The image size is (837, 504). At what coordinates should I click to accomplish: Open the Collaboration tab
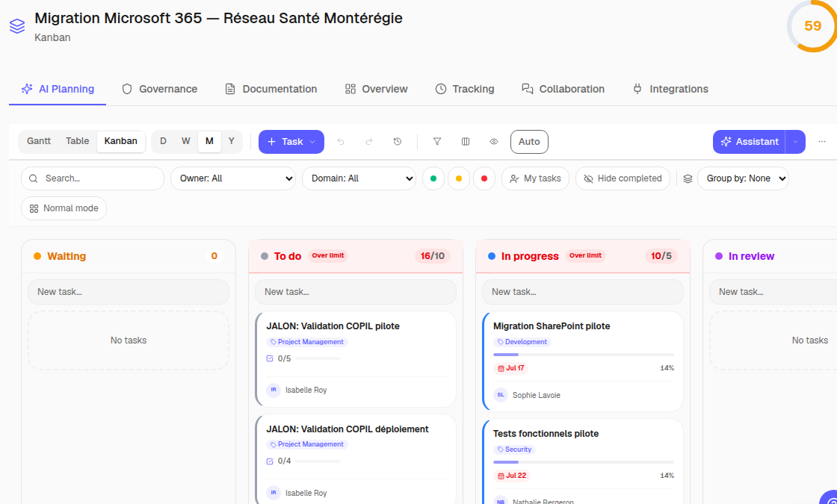pos(563,89)
